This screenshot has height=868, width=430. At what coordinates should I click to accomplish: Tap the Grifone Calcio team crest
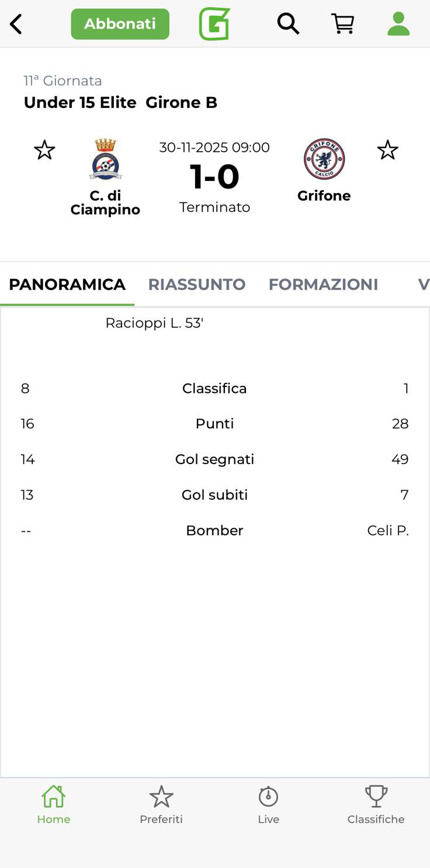(x=324, y=159)
